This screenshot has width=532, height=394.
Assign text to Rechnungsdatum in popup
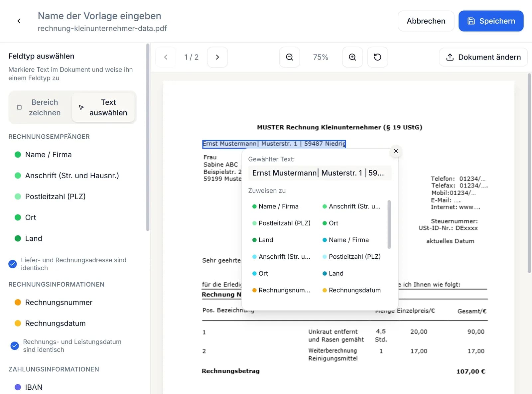pyautogui.click(x=351, y=290)
